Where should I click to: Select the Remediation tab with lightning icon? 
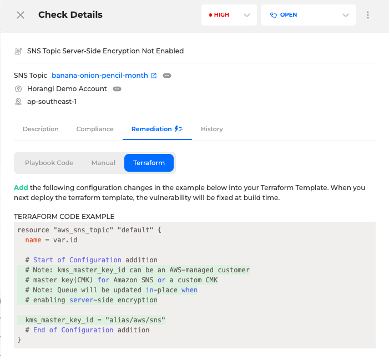point(157,129)
